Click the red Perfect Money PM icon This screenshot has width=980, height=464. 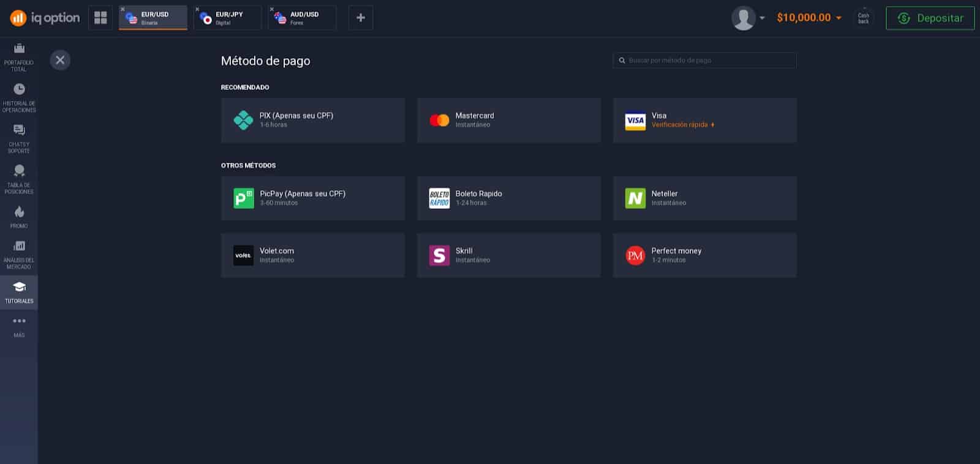coord(635,255)
